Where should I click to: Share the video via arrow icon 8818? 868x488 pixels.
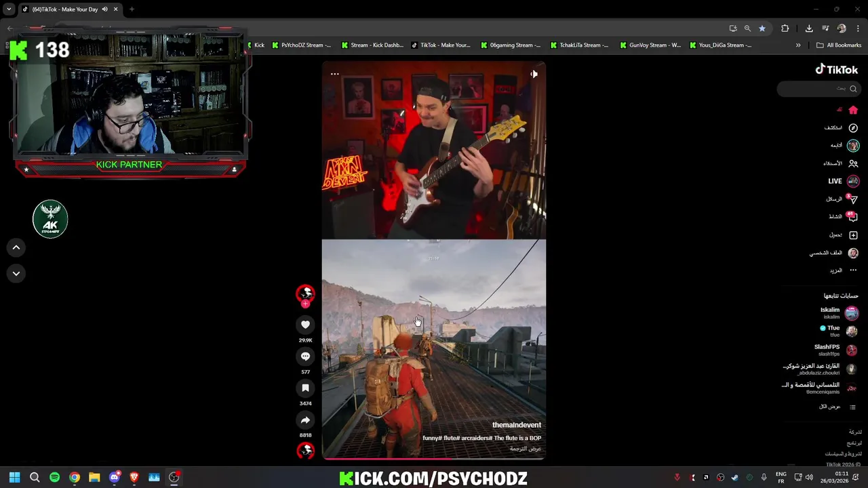pyautogui.click(x=305, y=420)
